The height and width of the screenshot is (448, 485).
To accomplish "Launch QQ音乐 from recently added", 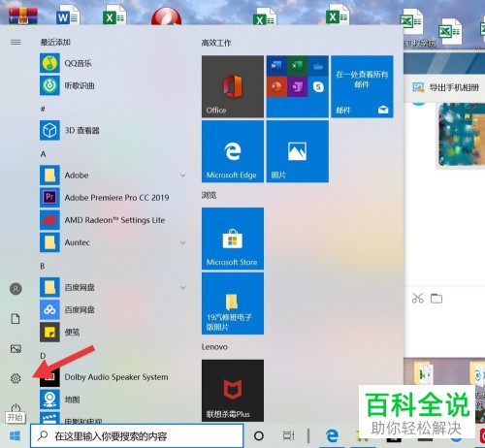I will [x=113, y=63].
